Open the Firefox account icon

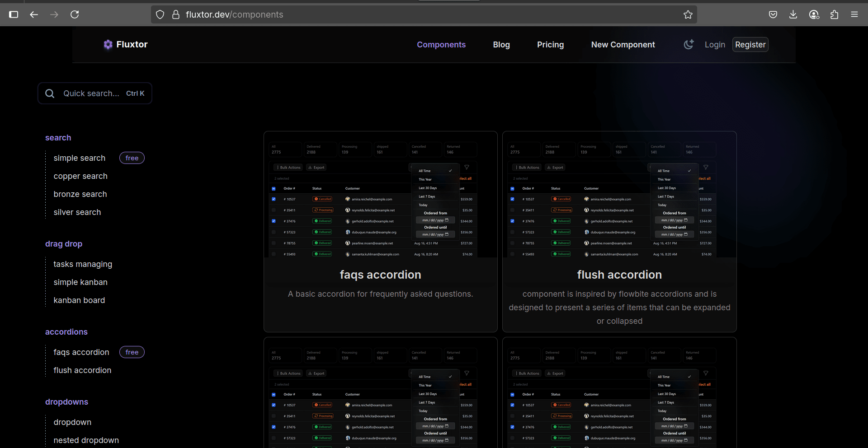814,14
